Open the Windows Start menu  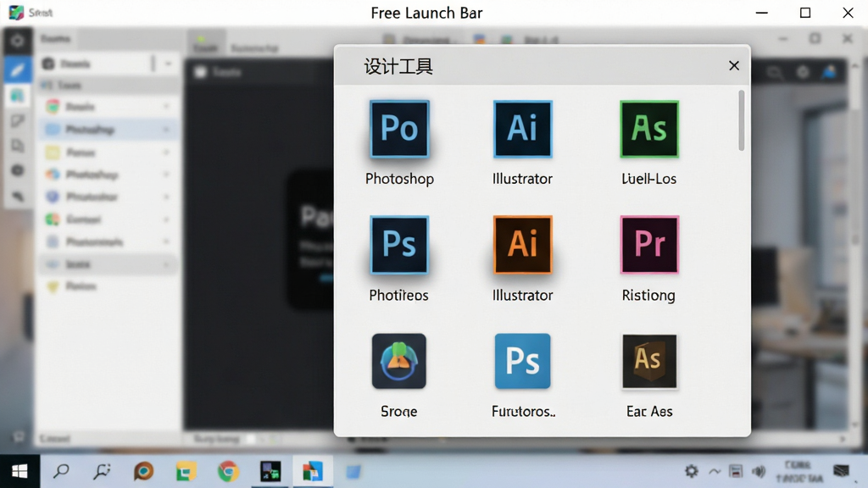tap(20, 471)
